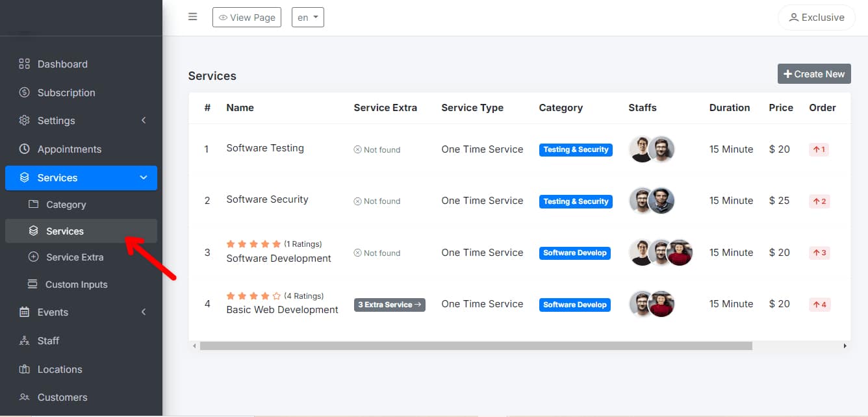The image size is (868, 417).
Task: Open Locations from sidebar
Action: pyautogui.click(x=59, y=369)
